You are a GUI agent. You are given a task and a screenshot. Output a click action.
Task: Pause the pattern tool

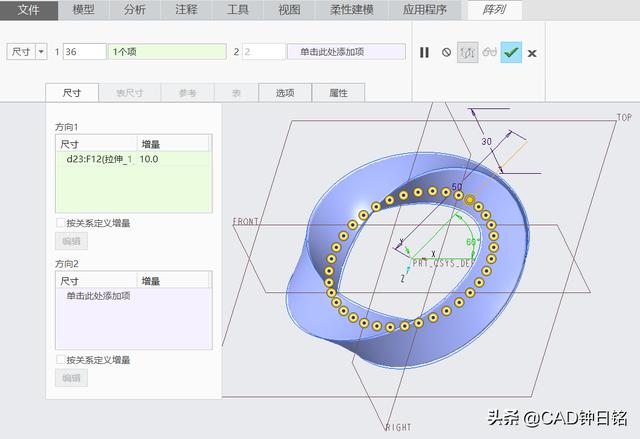[x=424, y=52]
